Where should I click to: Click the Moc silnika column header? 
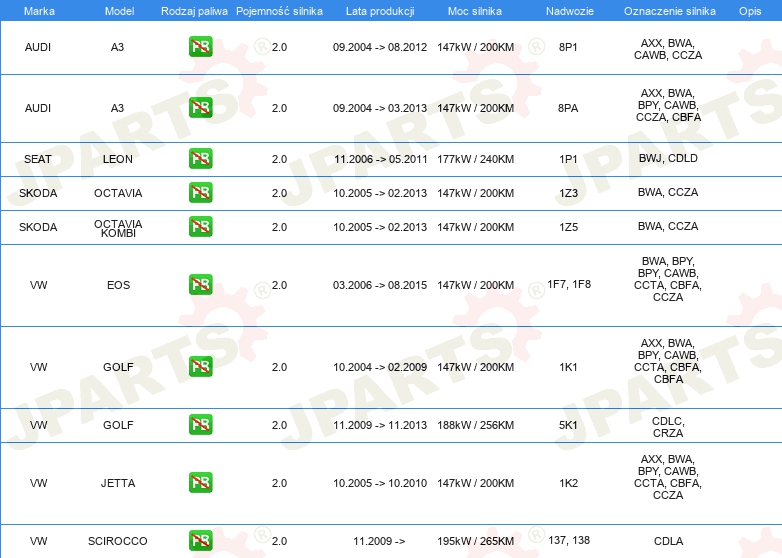(475, 11)
